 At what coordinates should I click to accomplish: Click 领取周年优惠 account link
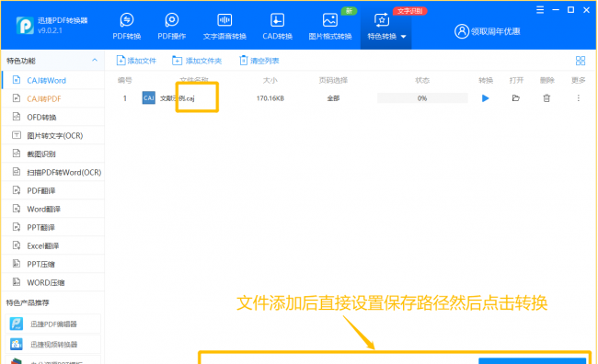coord(488,31)
